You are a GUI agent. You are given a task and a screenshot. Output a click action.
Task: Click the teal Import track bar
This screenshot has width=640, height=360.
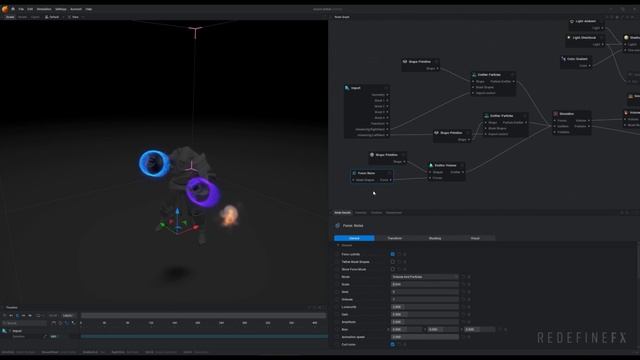click(204, 336)
